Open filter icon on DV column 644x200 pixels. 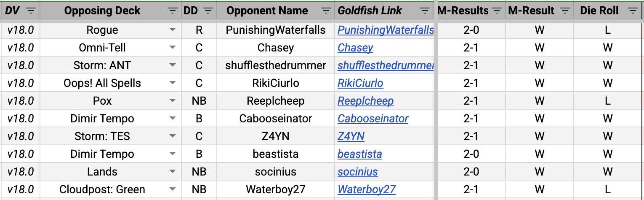[32, 11]
